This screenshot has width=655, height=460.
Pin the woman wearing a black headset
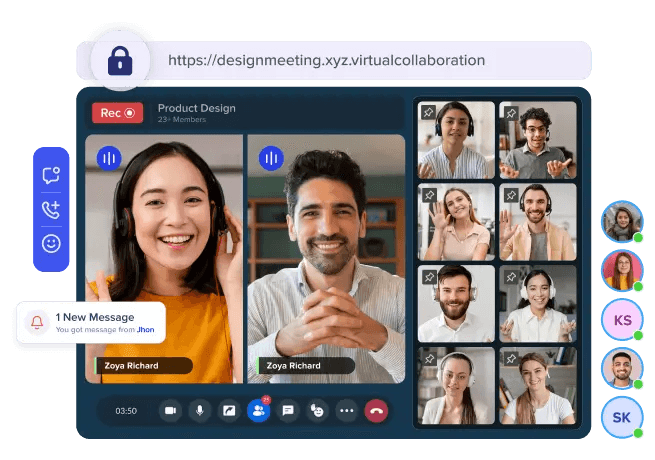428,112
